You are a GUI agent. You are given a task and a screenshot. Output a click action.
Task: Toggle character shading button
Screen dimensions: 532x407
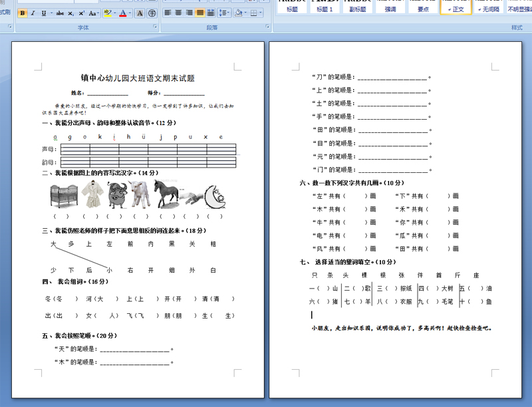click(140, 13)
